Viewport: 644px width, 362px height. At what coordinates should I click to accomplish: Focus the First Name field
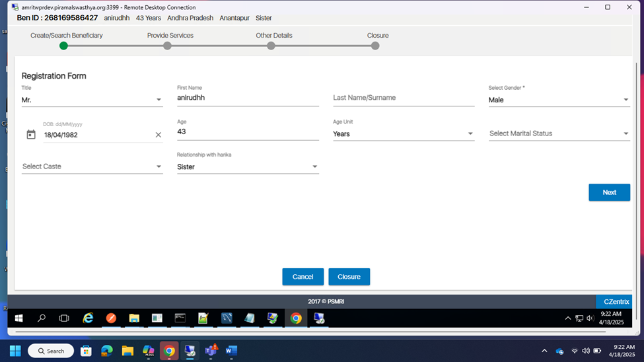tap(248, 98)
